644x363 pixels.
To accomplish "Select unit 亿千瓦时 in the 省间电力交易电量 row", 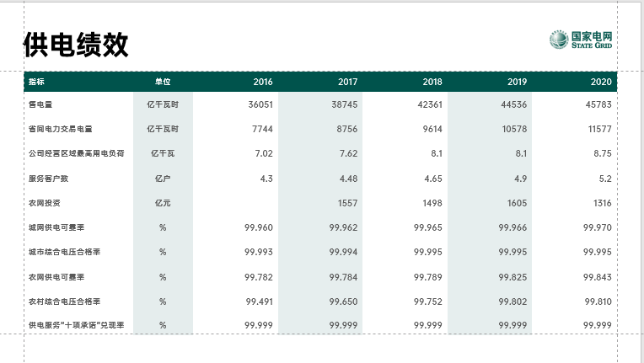I will (x=163, y=129).
